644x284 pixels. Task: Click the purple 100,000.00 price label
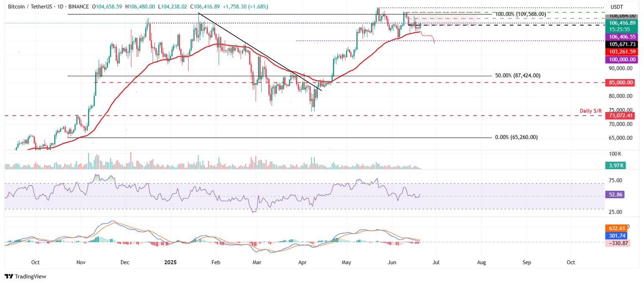tap(622, 59)
